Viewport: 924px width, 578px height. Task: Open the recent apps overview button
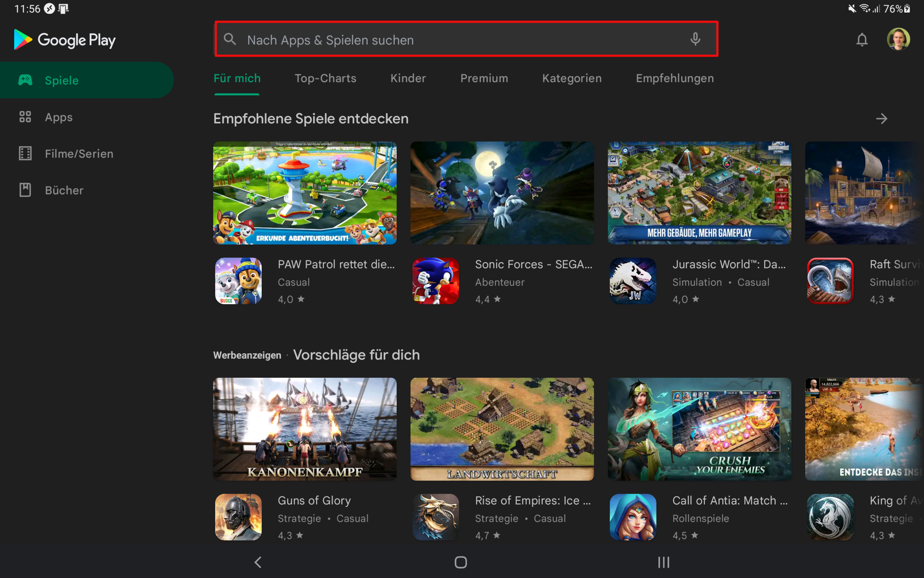[x=663, y=562]
